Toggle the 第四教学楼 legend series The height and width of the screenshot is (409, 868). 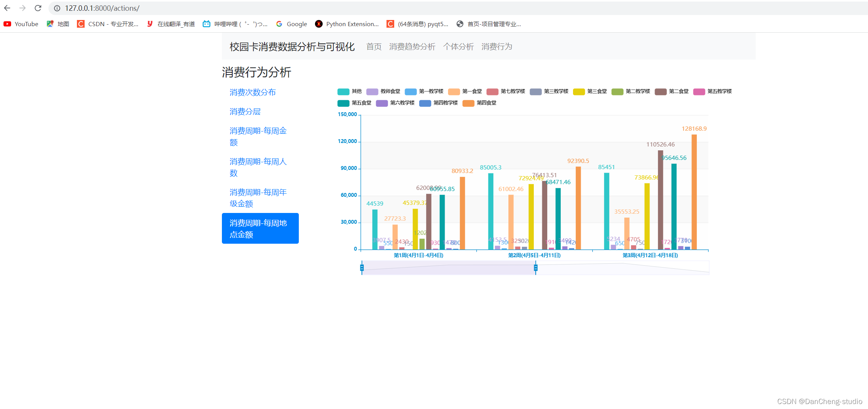[438, 103]
